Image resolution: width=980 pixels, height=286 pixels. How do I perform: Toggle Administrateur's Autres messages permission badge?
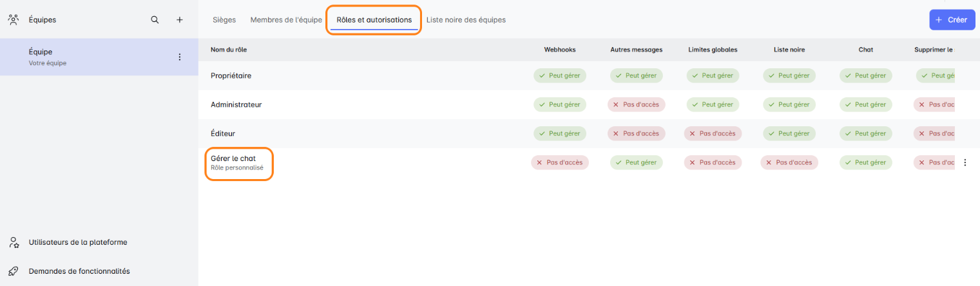point(637,104)
